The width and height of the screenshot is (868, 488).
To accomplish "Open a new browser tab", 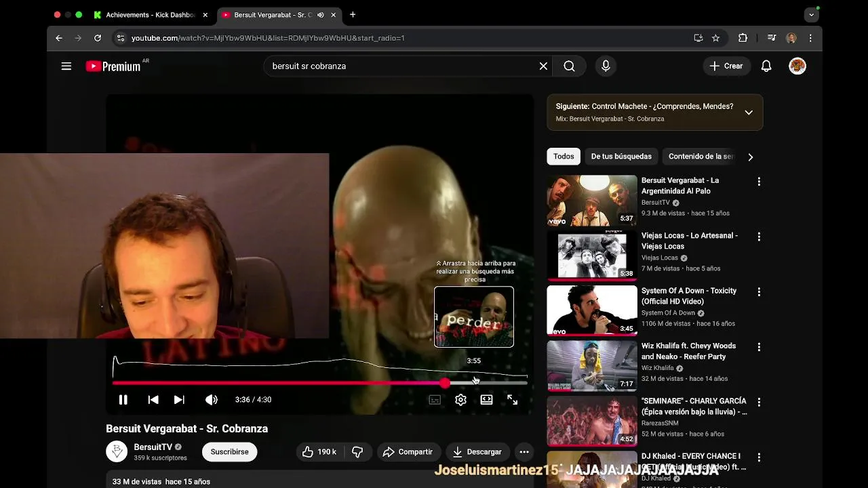I will click(353, 15).
